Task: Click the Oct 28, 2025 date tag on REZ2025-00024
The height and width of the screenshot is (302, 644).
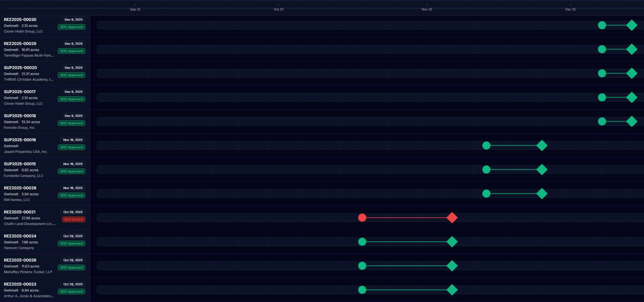Action: 73,236
